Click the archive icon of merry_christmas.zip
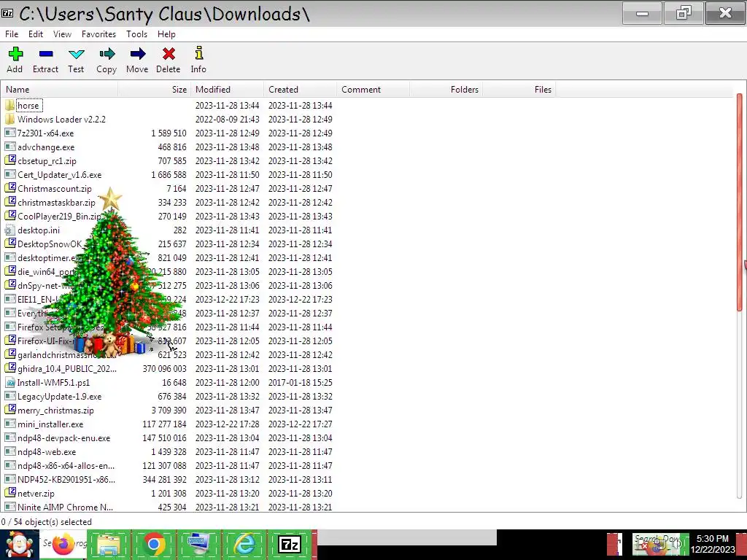The width and height of the screenshot is (747, 560). click(x=10, y=410)
